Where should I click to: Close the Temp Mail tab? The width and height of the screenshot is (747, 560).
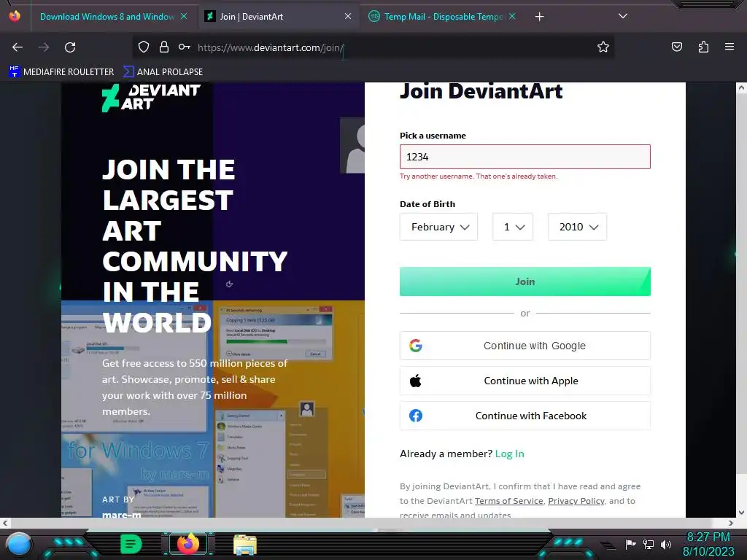tap(512, 16)
